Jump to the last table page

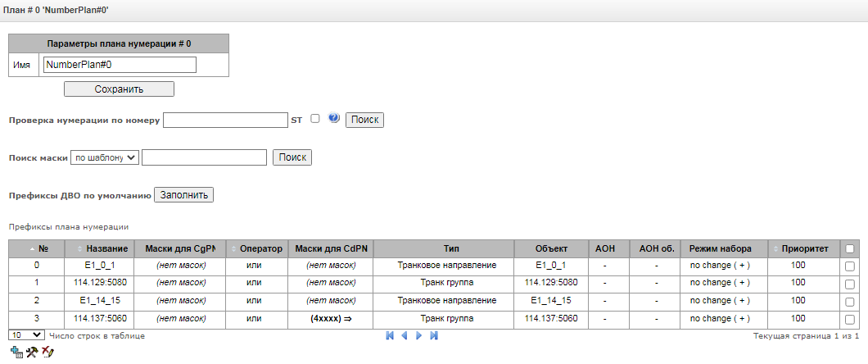coord(433,335)
